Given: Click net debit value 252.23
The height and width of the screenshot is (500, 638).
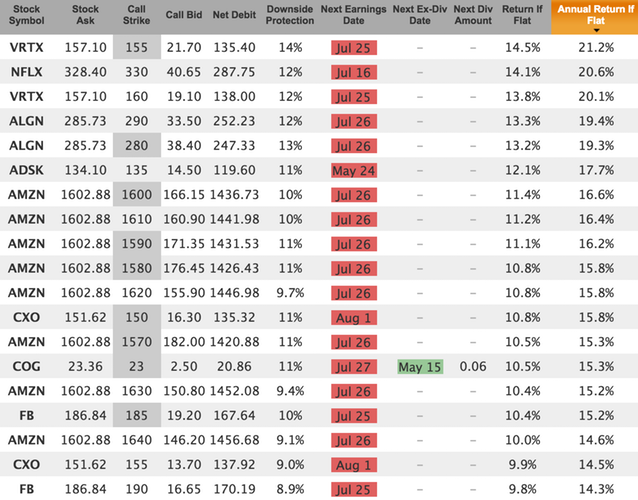Looking at the screenshot, I should [x=234, y=121].
